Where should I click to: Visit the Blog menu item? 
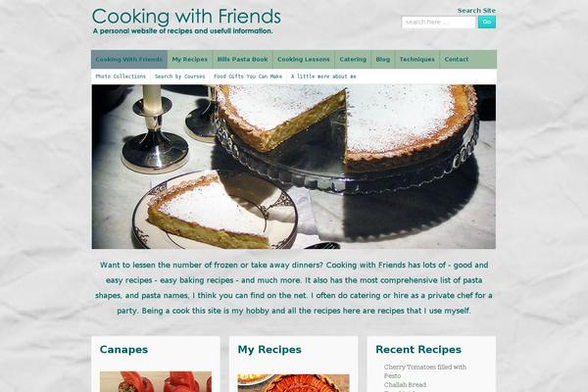click(x=383, y=59)
